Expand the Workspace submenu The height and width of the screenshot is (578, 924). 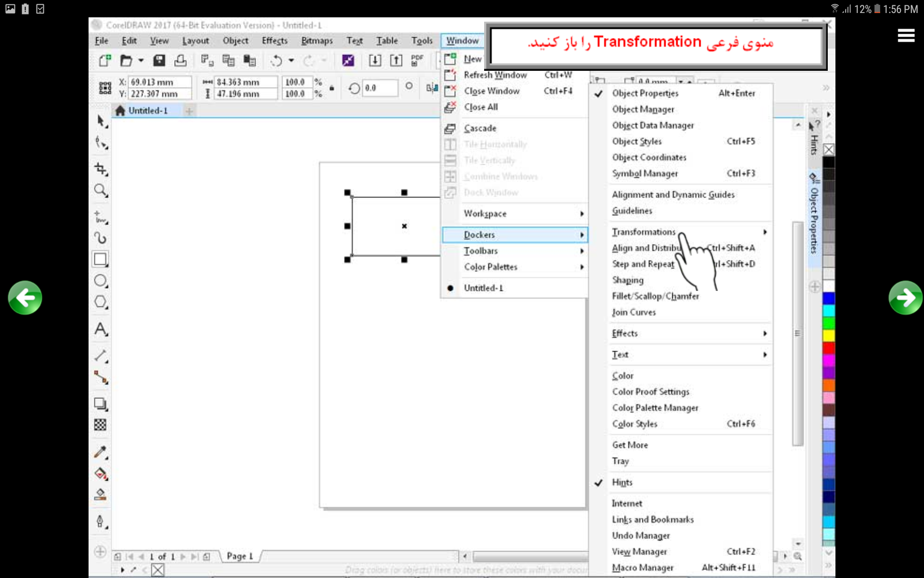tap(514, 214)
